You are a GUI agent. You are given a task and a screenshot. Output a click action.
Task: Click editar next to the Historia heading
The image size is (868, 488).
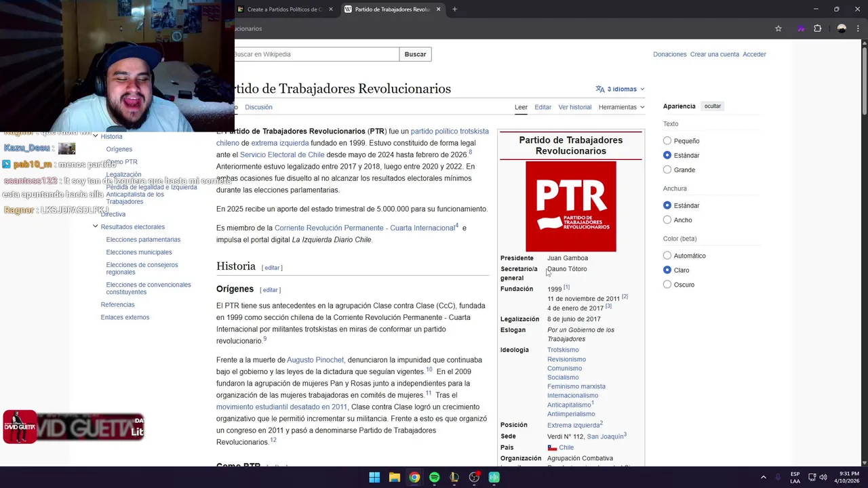point(272,268)
